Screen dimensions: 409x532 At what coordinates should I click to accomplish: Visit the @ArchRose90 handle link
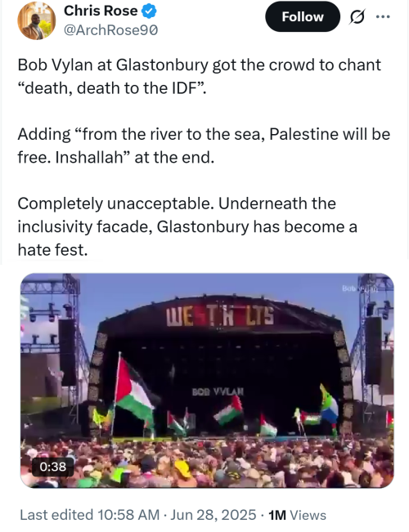110,30
